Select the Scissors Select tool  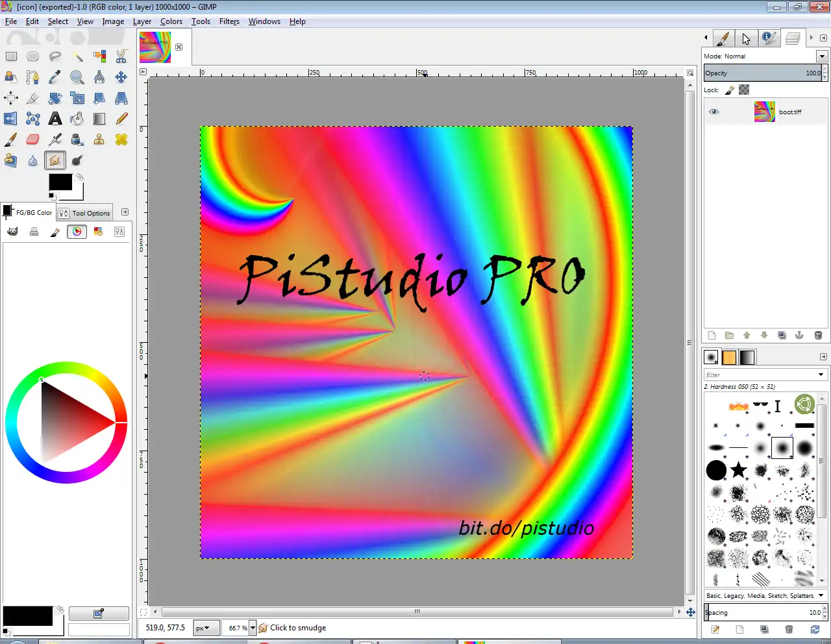[x=121, y=56]
